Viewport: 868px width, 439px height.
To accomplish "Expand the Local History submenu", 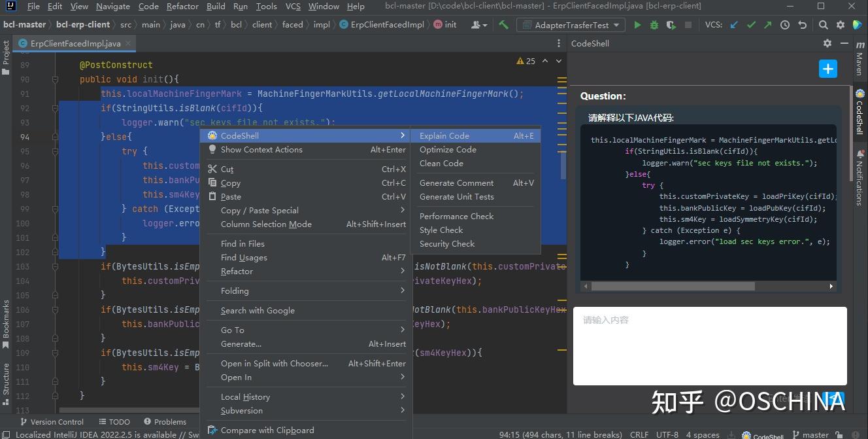I will click(x=307, y=396).
